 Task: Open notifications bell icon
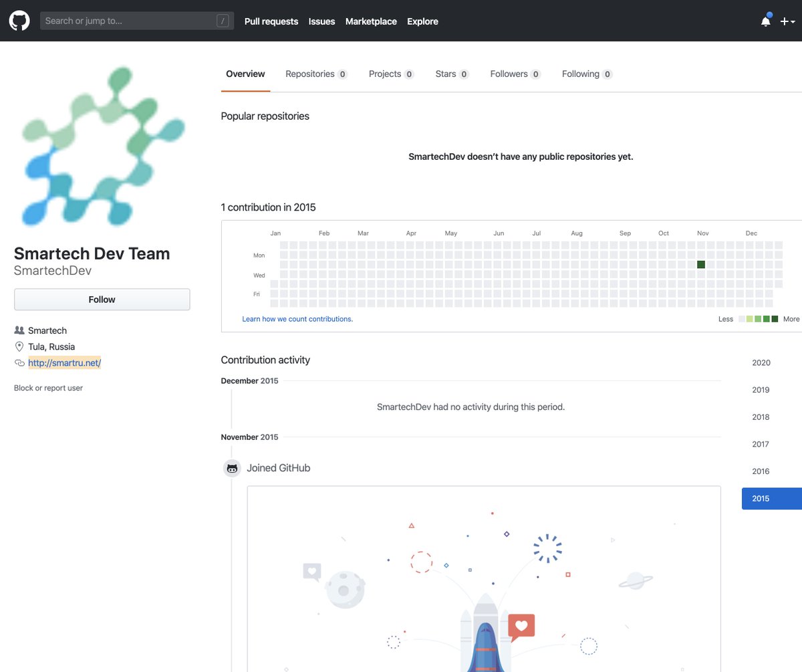pos(766,21)
